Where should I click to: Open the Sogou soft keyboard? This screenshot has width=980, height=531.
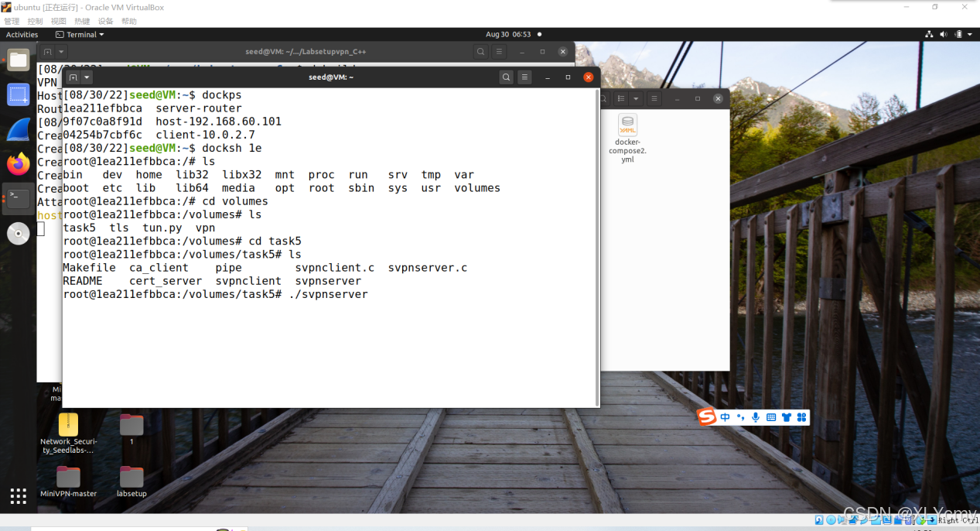coord(771,417)
